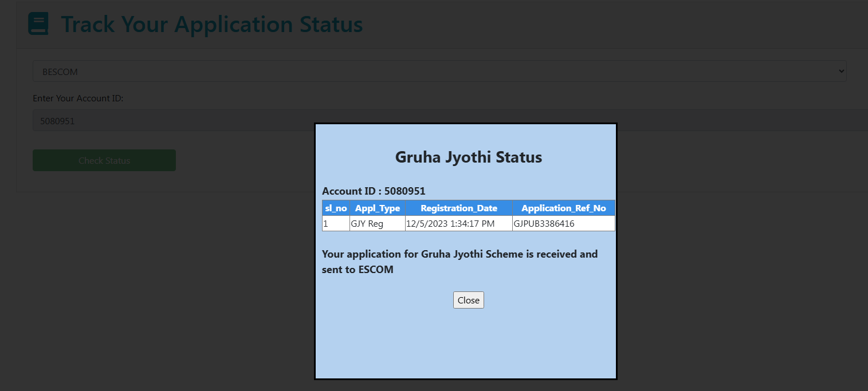Select the sl_no column header

336,208
